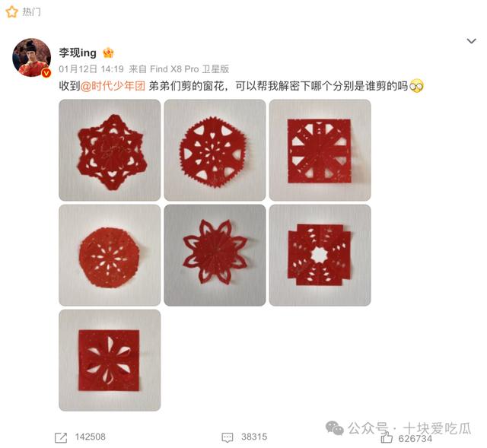Viewport: 487px width, 448px height.
Task: Open the @时代少年团 mention link
Action: point(113,86)
